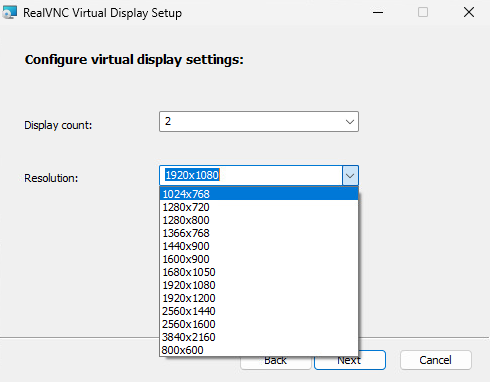This screenshot has height=382, width=490.
Task: Select the 1366x768 list entry
Action: 259,233
